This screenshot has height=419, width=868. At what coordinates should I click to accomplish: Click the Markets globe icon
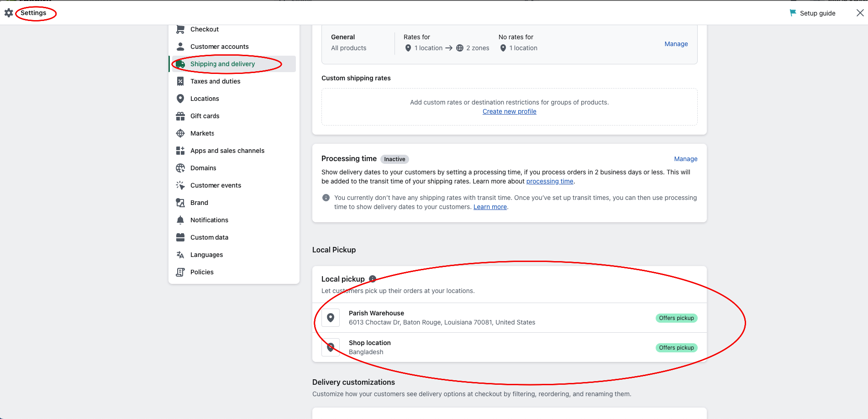click(x=180, y=133)
